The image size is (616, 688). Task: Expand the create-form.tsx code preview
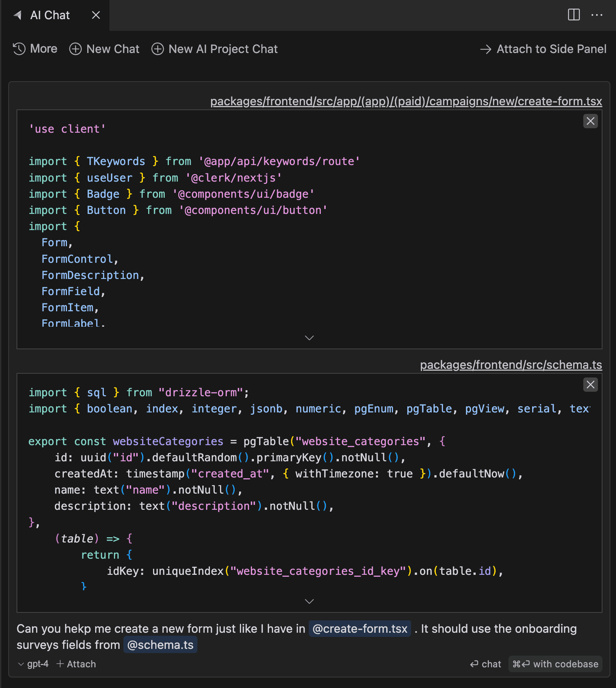309,338
